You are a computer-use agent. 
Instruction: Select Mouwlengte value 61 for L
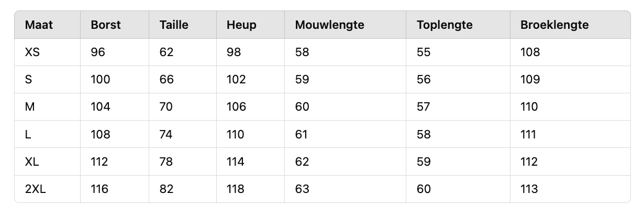tap(302, 134)
